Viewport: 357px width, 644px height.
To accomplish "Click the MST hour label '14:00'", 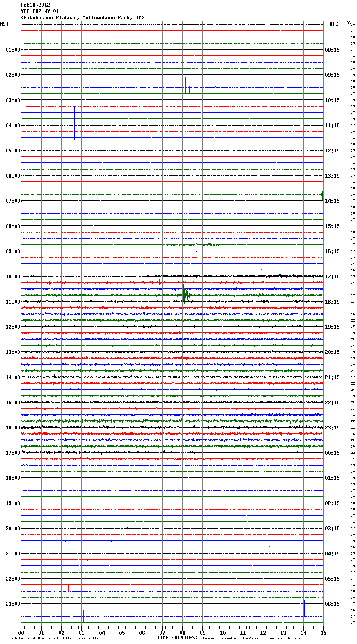I will click(13, 377).
